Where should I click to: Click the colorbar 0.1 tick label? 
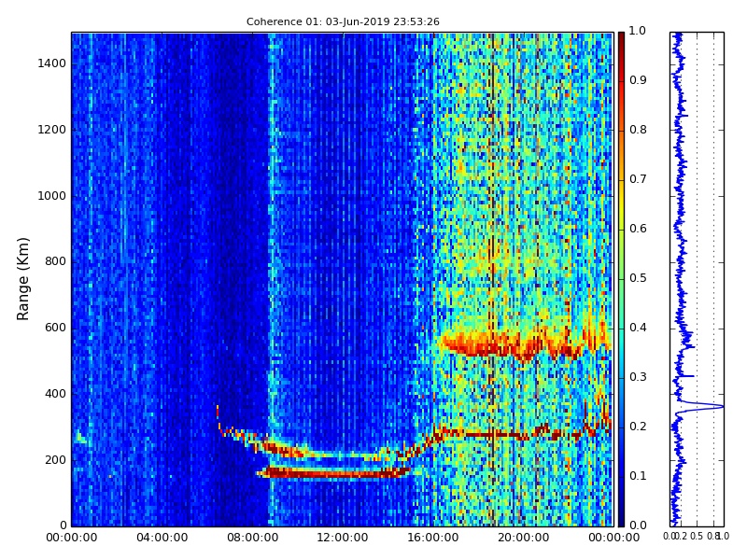638,476
